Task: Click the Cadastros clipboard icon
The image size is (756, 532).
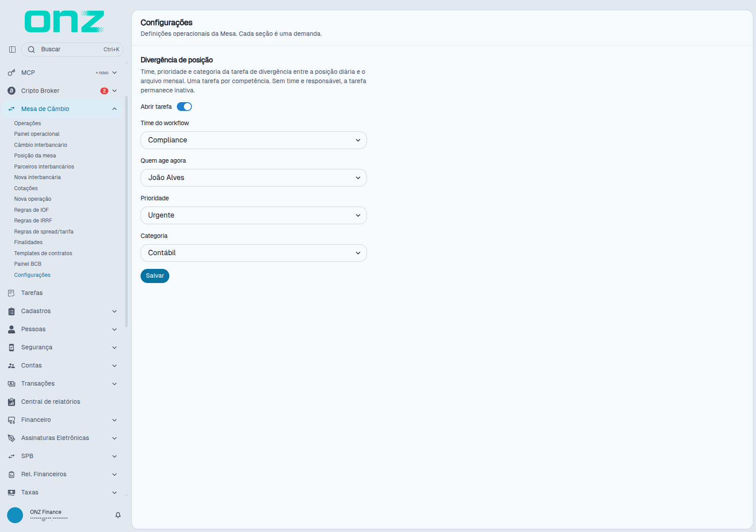Action: (x=11, y=311)
